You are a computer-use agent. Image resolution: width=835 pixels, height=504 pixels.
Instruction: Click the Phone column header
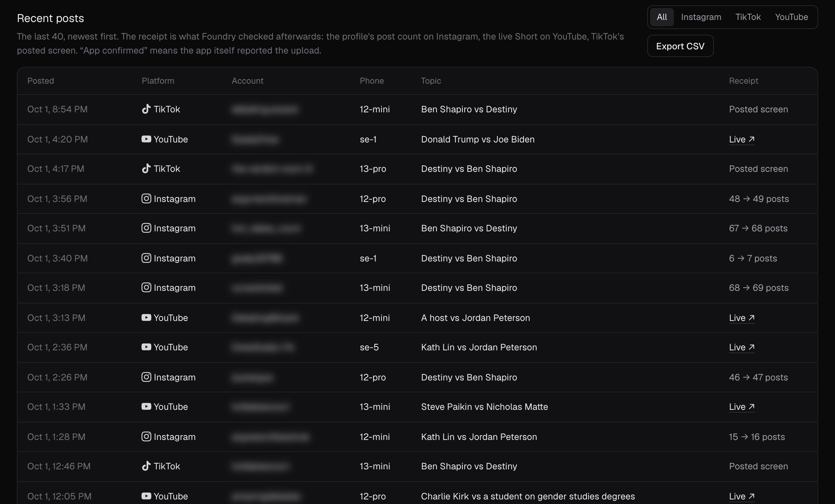(x=372, y=81)
